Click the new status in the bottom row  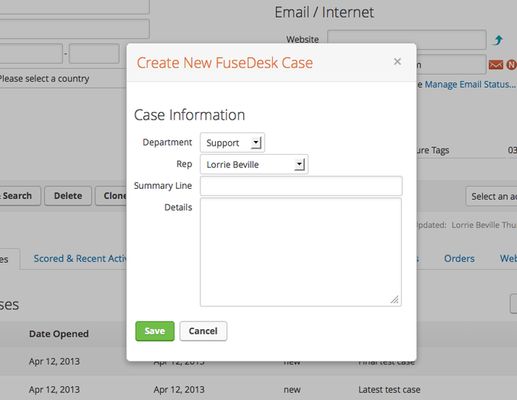point(292,389)
